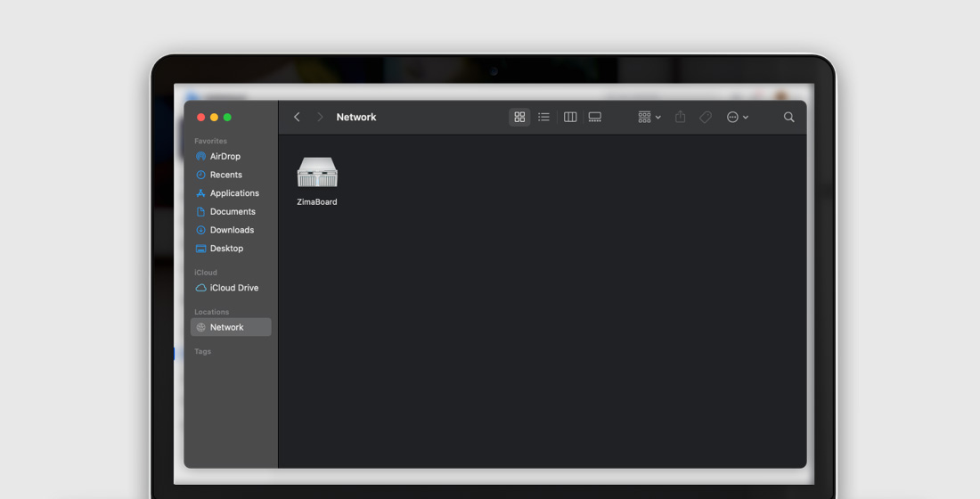
Task: Click the Locations section header
Action: (x=211, y=312)
